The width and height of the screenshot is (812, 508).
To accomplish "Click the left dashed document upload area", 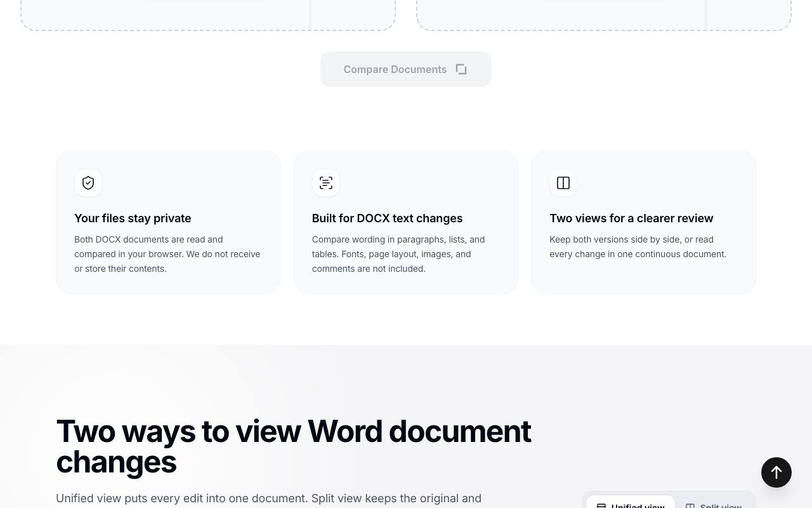I will [208, 15].
